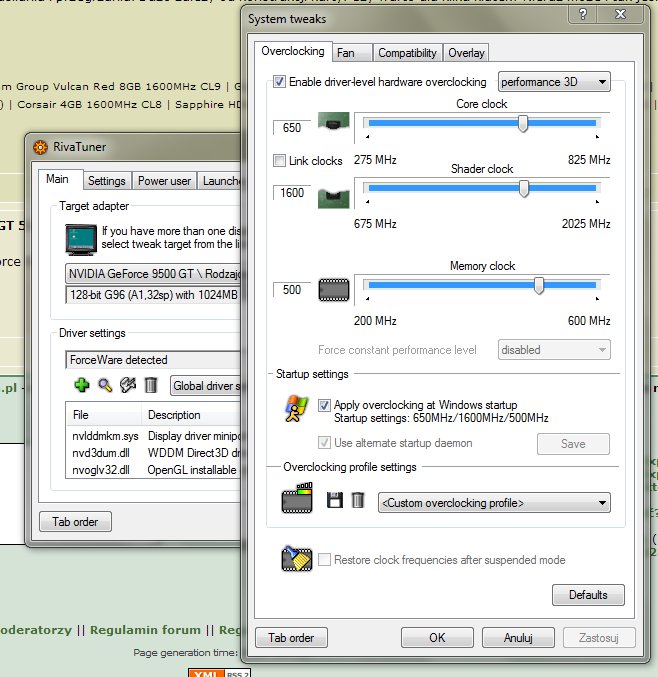Image resolution: width=658 pixels, height=677 pixels.
Task: Open Force constant performance level dropdown
Action: 554,350
